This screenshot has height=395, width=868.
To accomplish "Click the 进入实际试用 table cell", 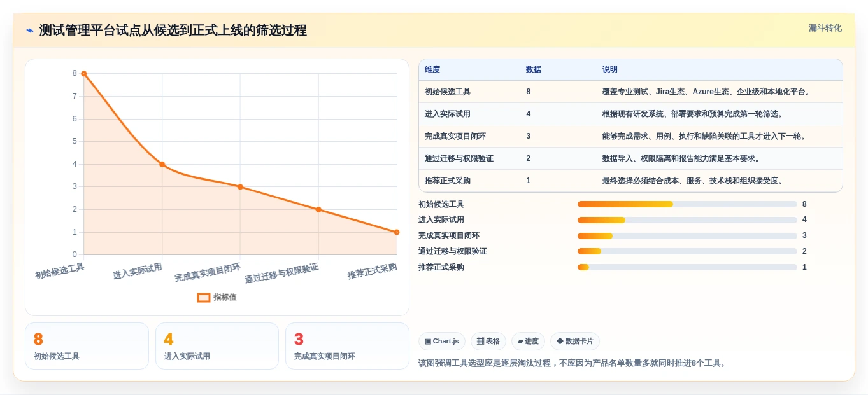I will click(448, 114).
